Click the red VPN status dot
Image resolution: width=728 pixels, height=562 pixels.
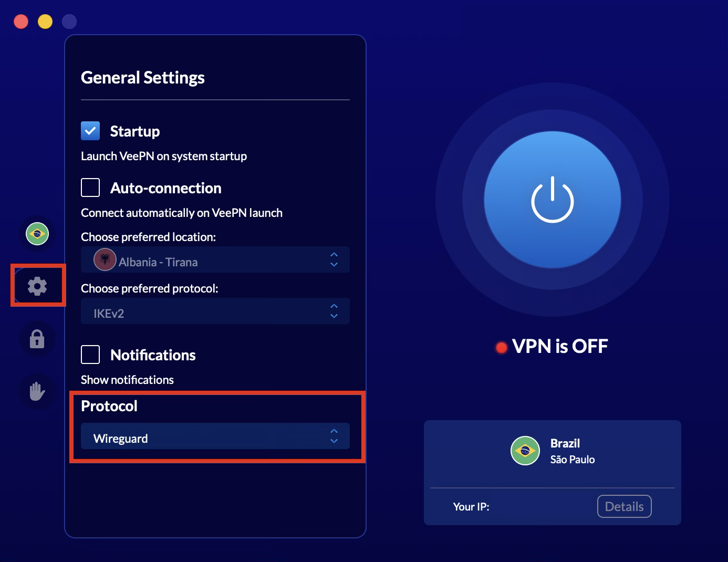[x=502, y=347]
